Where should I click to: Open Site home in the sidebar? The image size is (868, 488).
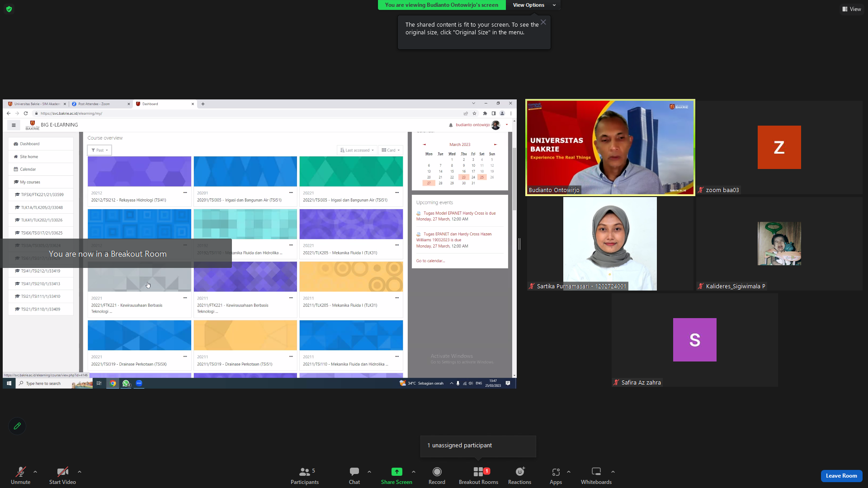pos(41,157)
